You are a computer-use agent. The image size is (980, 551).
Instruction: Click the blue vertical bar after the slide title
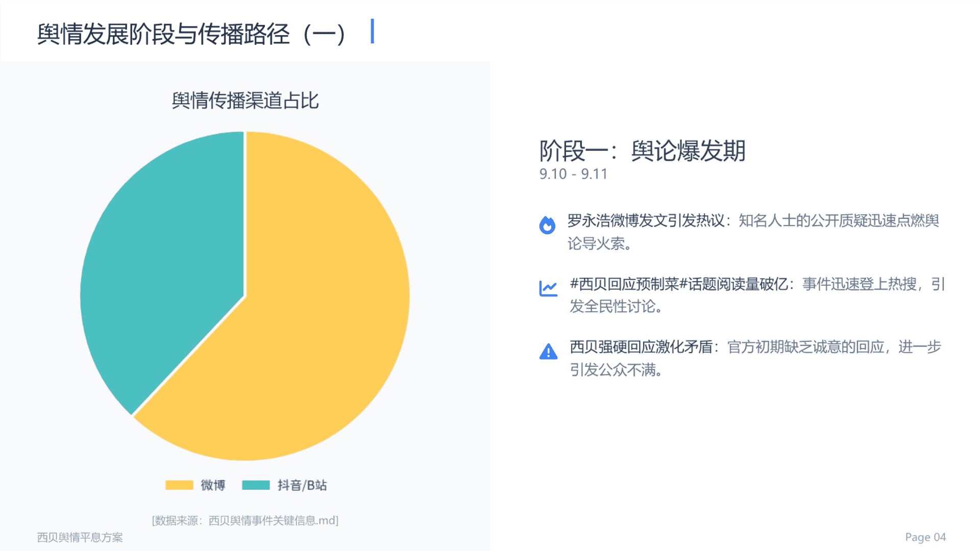pyautogui.click(x=373, y=31)
